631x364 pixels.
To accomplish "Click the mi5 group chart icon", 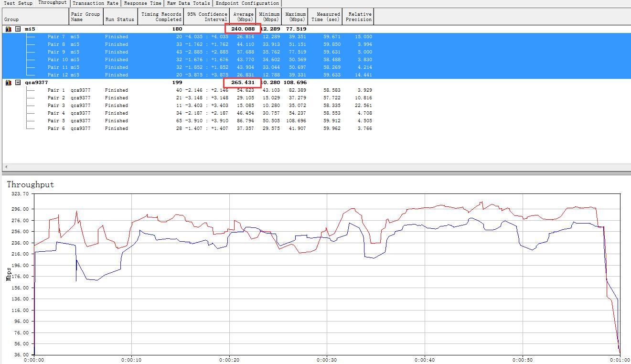I will [x=8, y=29].
